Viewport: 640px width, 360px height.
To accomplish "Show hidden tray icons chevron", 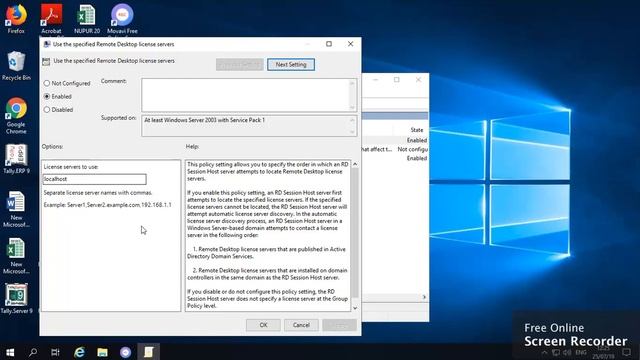I will point(544,352).
